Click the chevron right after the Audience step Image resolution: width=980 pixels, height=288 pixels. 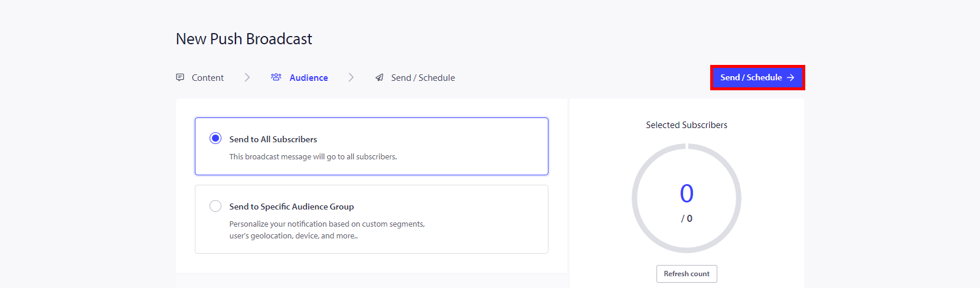[351, 77]
